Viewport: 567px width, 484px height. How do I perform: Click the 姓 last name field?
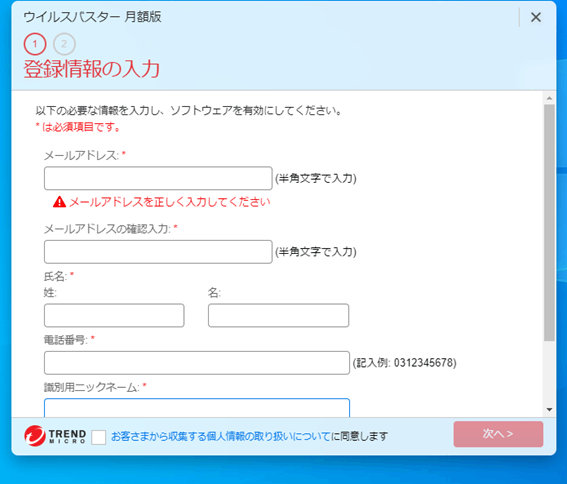point(114,315)
